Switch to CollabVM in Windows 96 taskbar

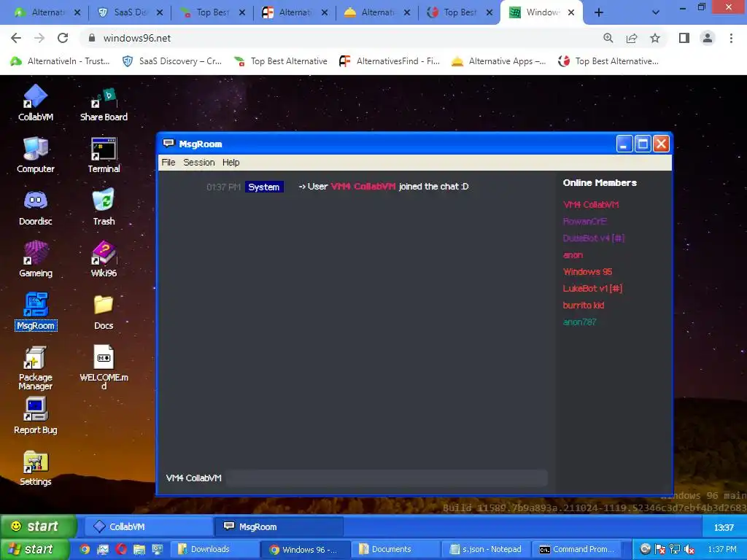147,526
